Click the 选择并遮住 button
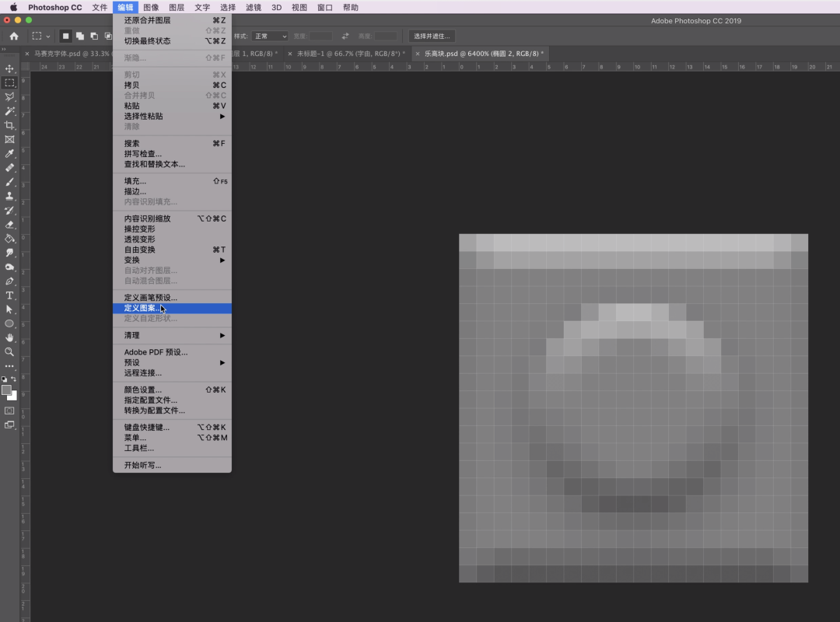Viewport: 840px width, 622px height. coord(432,36)
